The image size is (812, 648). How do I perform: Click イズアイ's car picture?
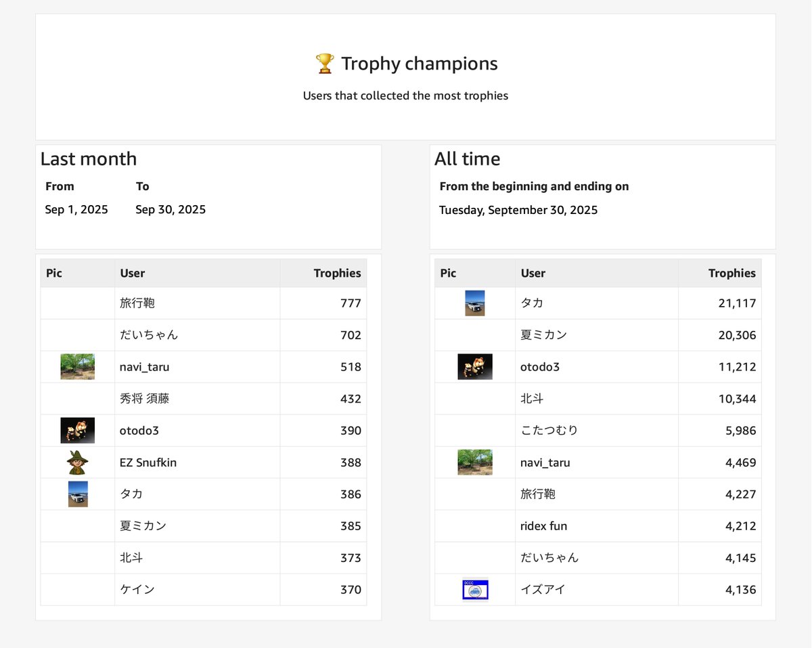[x=475, y=590]
